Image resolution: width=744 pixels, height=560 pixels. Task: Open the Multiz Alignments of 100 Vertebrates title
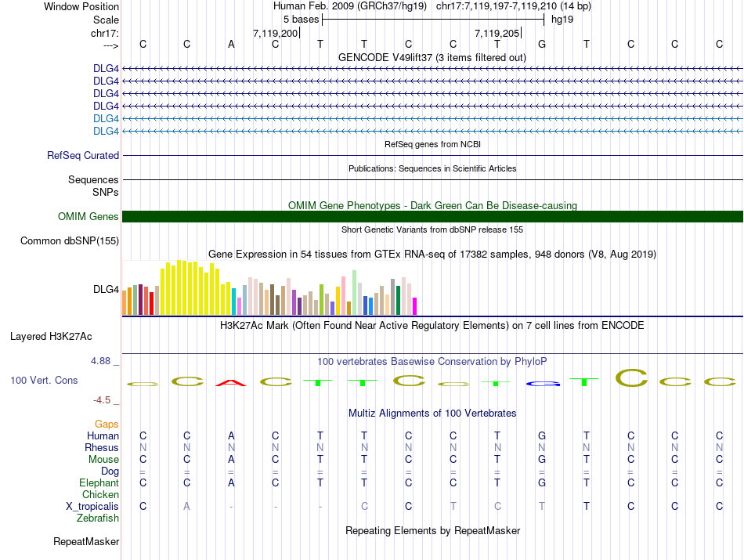coord(432,413)
